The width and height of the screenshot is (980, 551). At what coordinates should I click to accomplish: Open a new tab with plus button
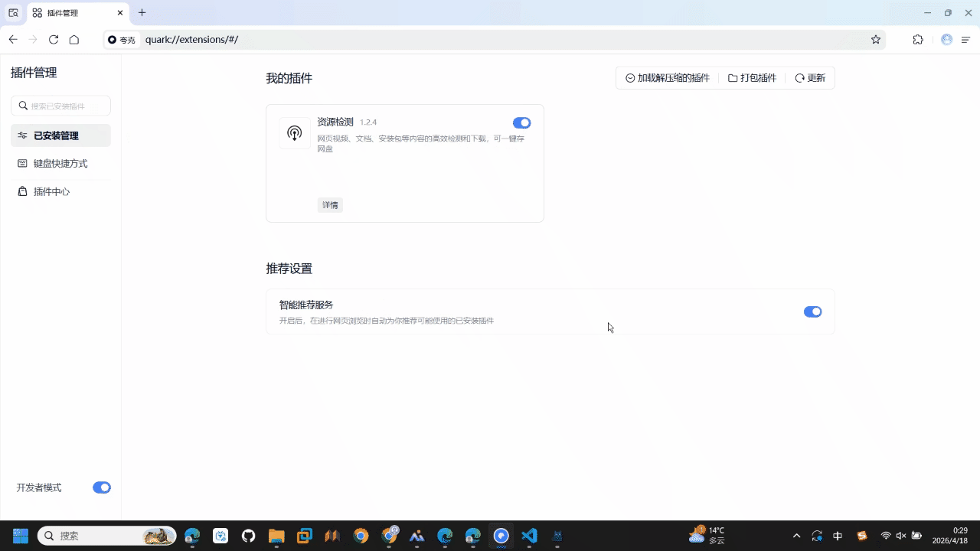point(142,13)
